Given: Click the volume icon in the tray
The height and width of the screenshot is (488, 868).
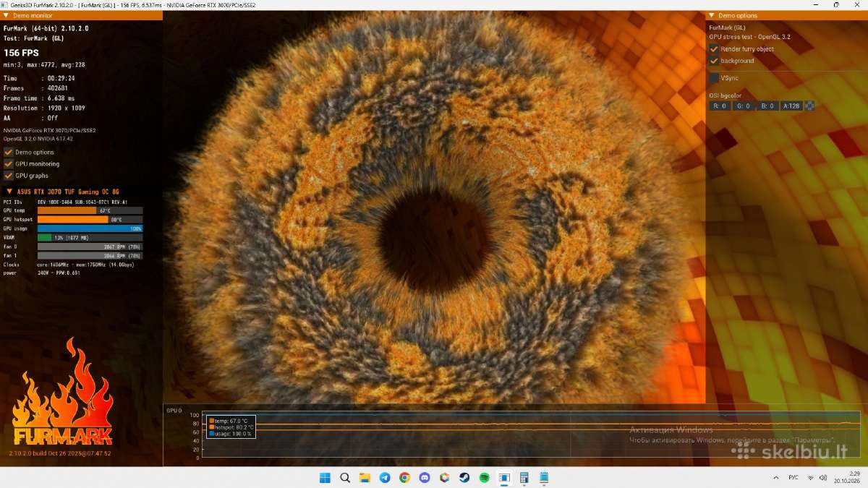Looking at the screenshot, I should click(823, 478).
